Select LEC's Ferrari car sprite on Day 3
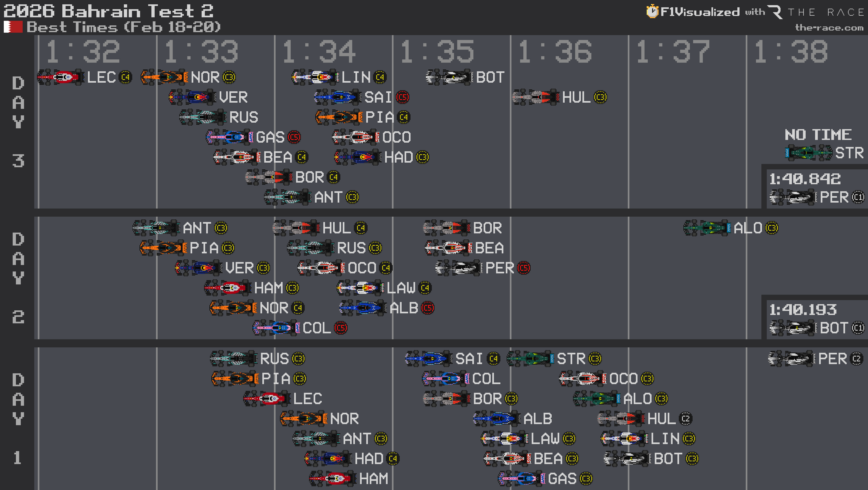Image resolution: width=868 pixels, height=490 pixels. pos(61,77)
